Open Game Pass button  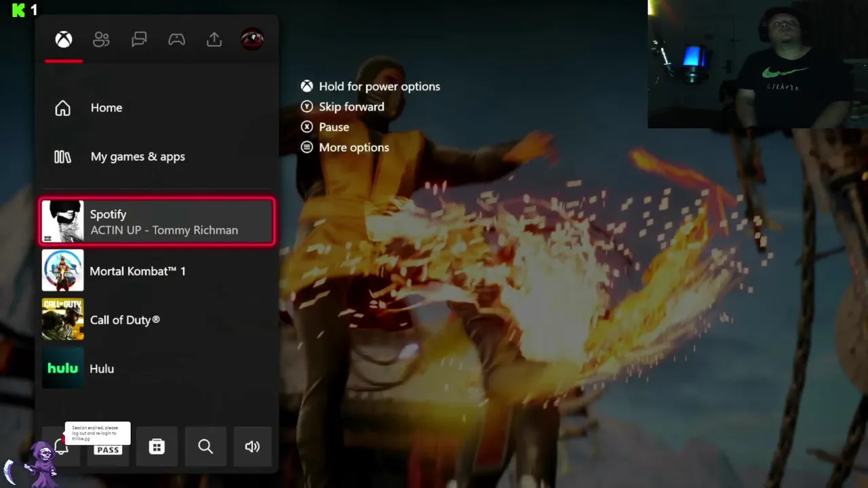(108, 447)
